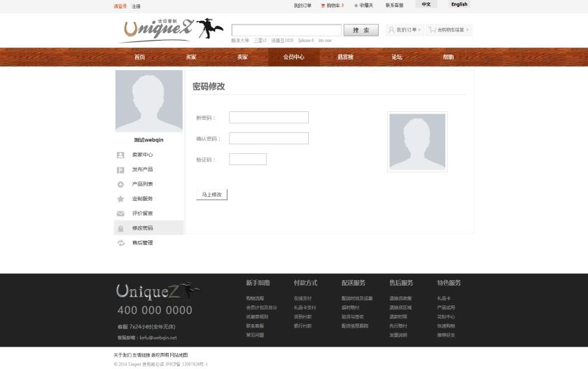Open 评价留言 in the sidebar menu
The image size is (588, 369).
point(142,214)
